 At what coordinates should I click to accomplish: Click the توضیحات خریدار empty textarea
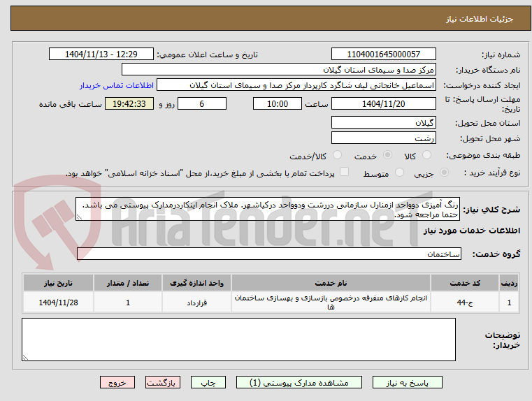point(238,340)
